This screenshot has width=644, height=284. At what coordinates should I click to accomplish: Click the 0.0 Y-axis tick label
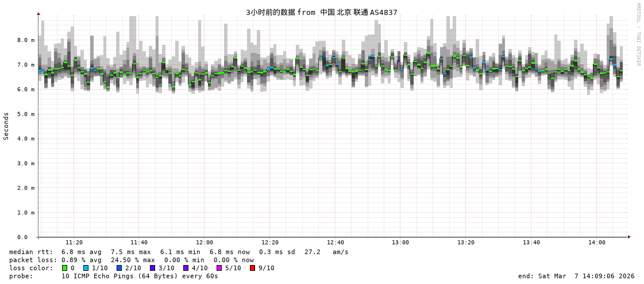tap(22, 237)
